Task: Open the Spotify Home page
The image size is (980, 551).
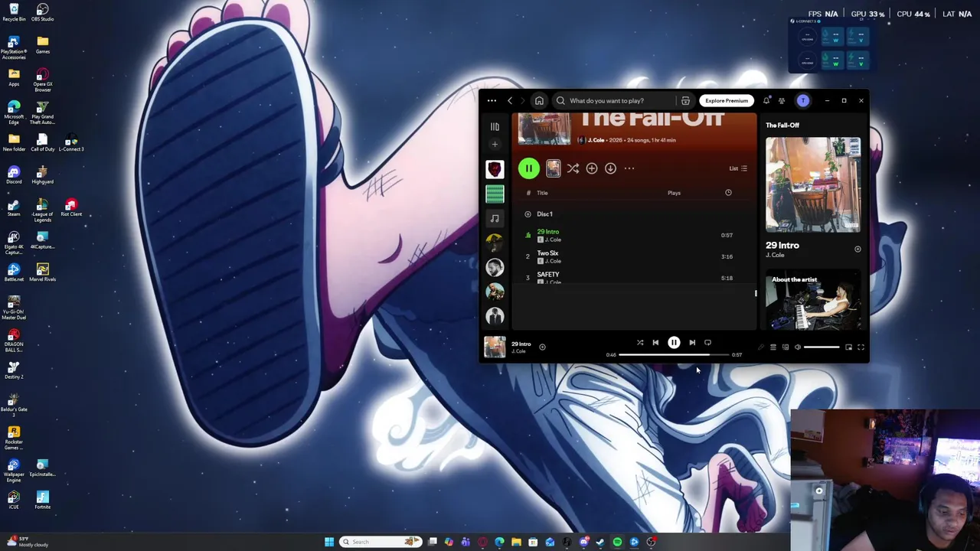Action: pos(539,100)
